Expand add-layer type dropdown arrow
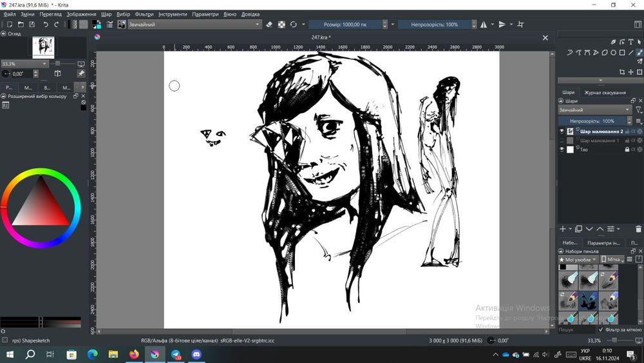This screenshot has width=644, height=363. click(x=570, y=229)
